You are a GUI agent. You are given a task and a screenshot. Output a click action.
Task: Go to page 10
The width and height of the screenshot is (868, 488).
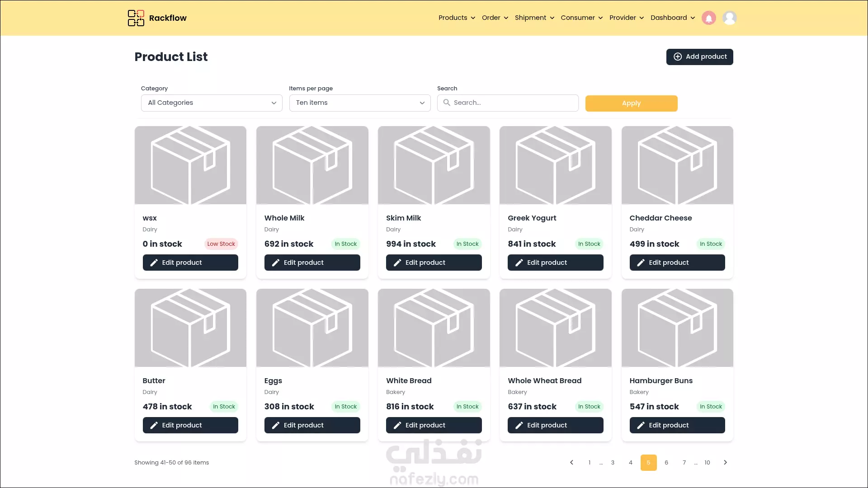click(x=707, y=462)
